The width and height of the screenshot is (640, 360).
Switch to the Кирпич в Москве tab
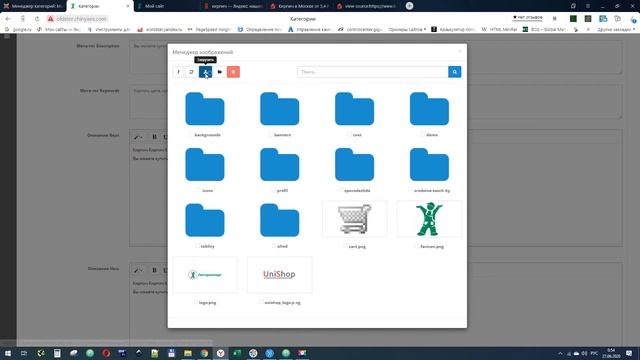click(300, 6)
